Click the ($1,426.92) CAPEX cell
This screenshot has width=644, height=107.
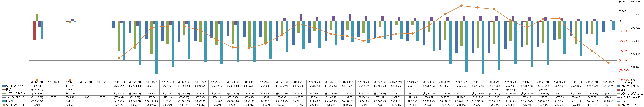coord(119,86)
